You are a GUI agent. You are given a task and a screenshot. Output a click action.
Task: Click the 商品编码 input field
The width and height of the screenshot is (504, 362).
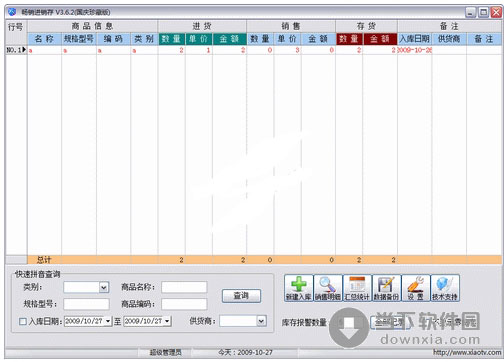[184, 304]
